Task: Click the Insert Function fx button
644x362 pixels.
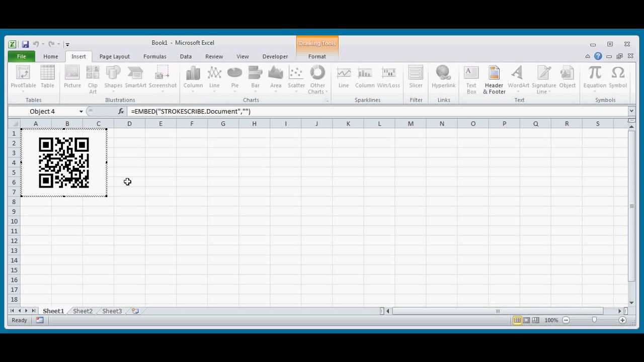Action: click(x=121, y=111)
